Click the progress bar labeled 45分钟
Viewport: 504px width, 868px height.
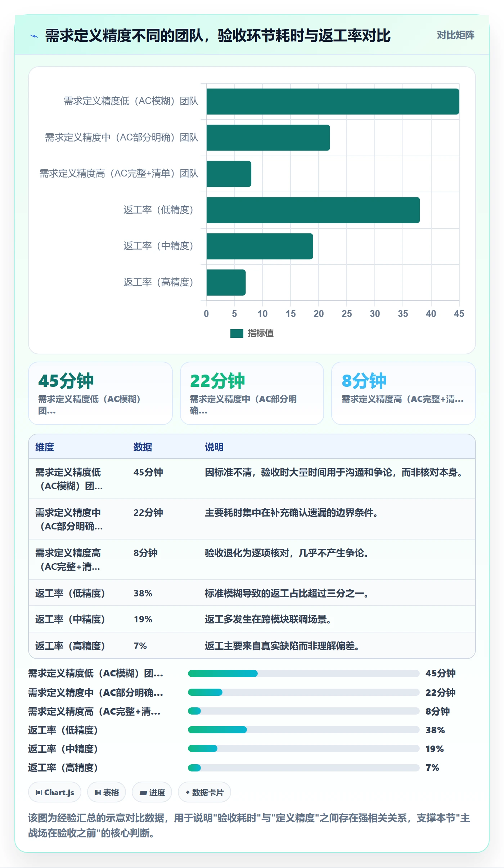pyautogui.click(x=304, y=674)
